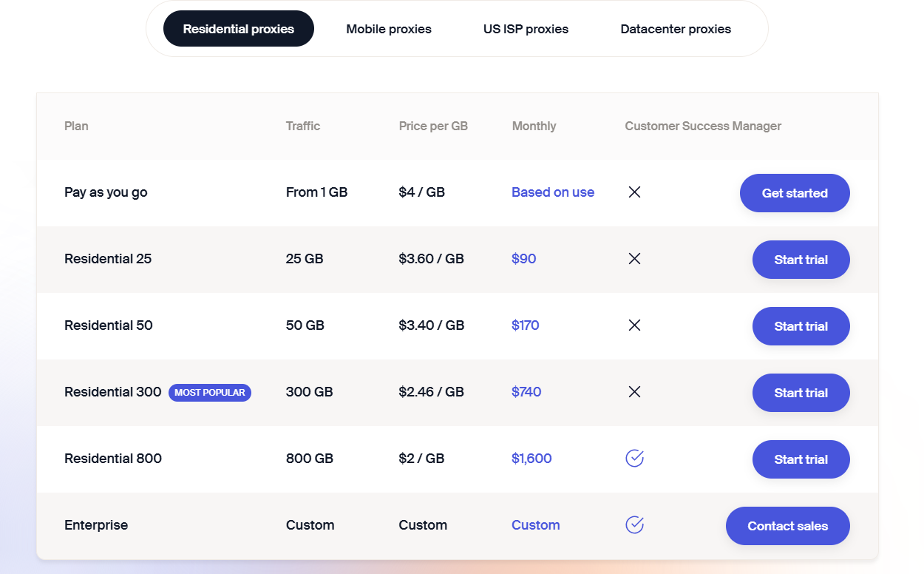Screen dimensions: 924x574
Task: Click the '800 GB' traffic cell
Action: (310, 459)
